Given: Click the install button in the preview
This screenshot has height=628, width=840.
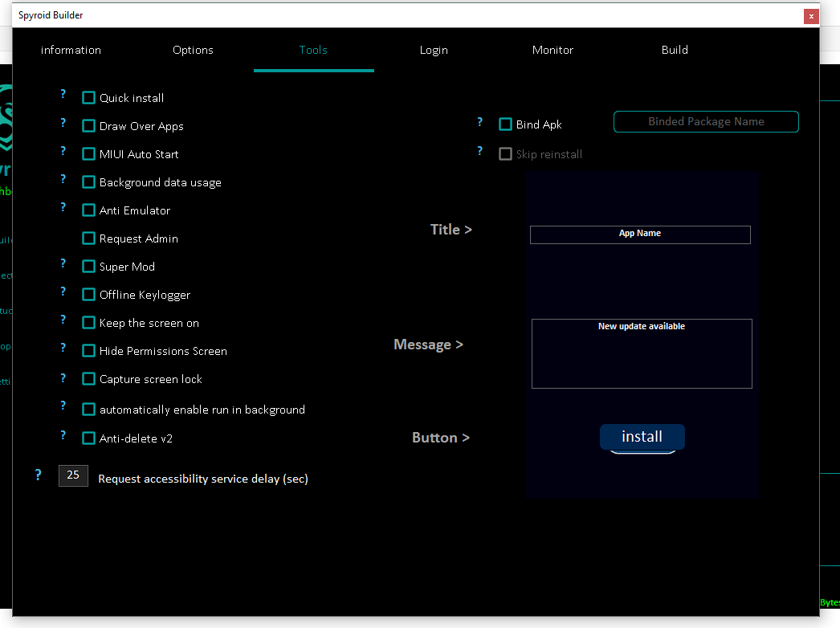Looking at the screenshot, I should [x=642, y=437].
